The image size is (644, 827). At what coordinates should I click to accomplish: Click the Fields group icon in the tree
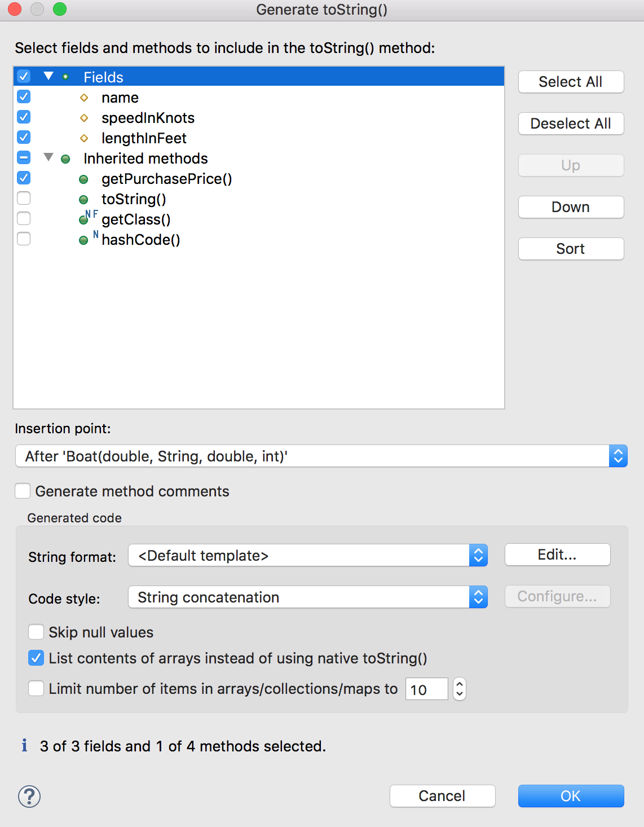tap(66, 76)
